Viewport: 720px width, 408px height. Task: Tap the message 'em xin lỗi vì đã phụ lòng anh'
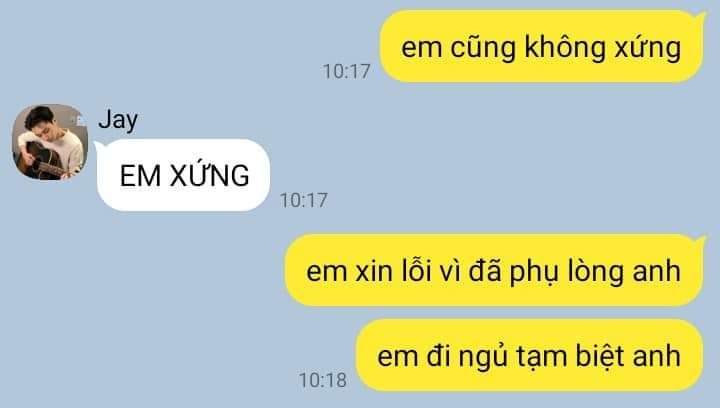pyautogui.click(x=494, y=270)
